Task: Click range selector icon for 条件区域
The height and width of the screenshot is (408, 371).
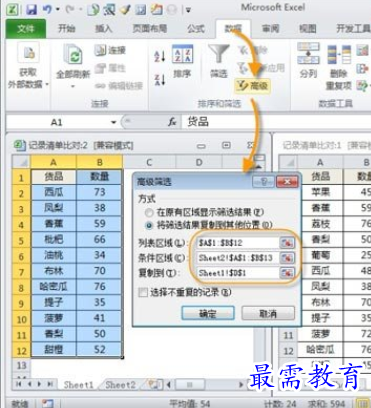Action: (287, 258)
